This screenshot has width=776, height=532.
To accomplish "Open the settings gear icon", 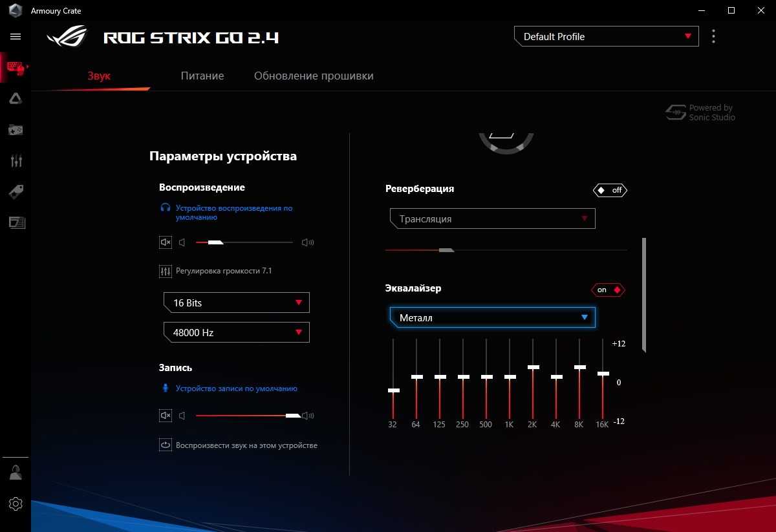I will tap(16, 504).
